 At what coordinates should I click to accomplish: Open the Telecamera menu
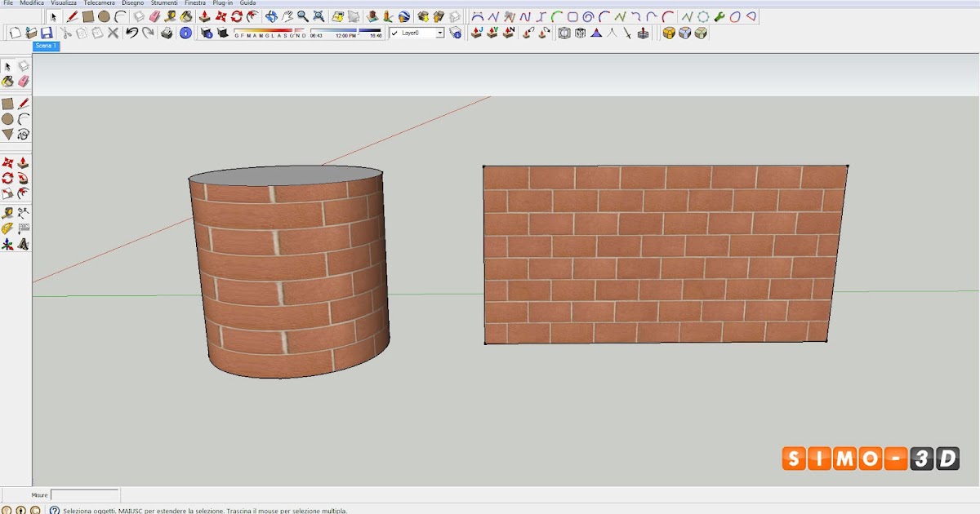point(99,3)
